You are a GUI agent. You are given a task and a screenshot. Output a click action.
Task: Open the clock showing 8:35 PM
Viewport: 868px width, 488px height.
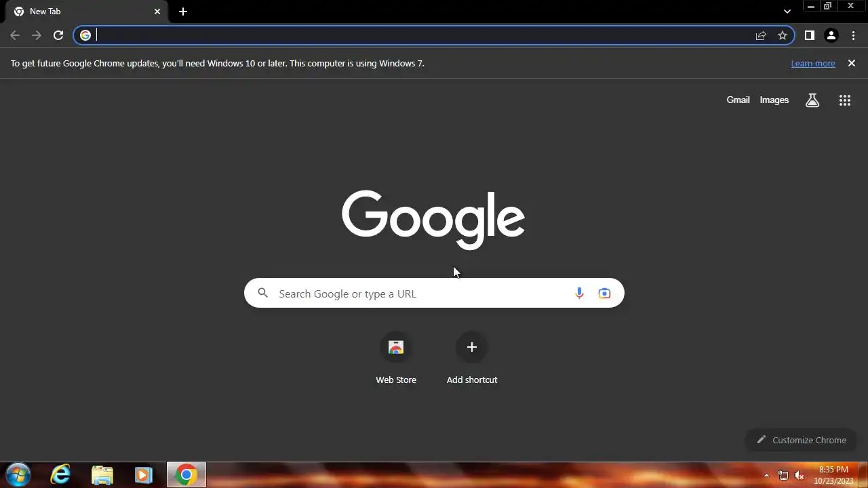click(x=833, y=475)
